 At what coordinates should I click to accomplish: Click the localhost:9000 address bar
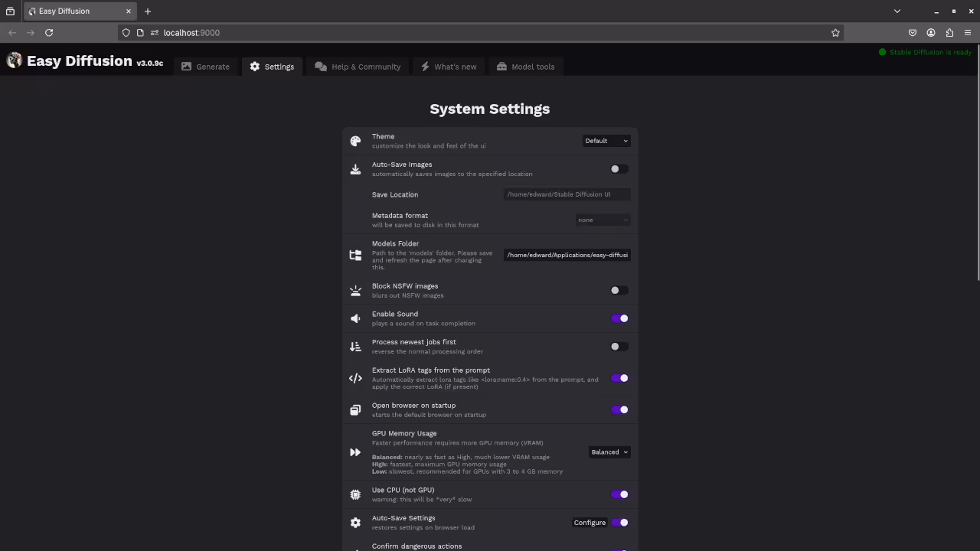(x=481, y=32)
